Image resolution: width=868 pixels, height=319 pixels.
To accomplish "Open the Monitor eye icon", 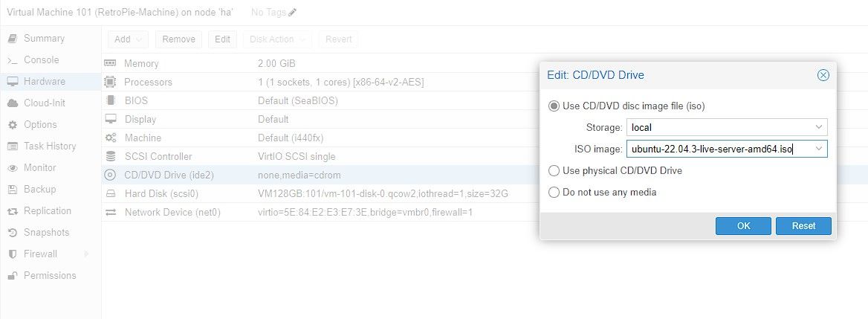I will pyautogui.click(x=12, y=168).
